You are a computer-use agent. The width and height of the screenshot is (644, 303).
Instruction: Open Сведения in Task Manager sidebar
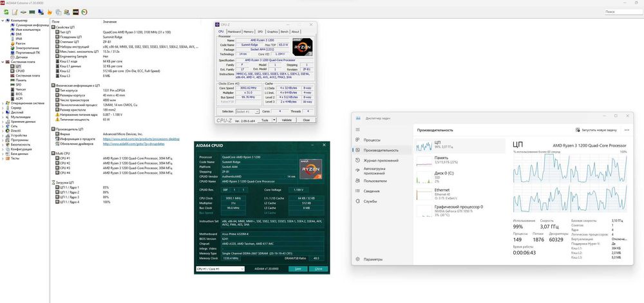[381, 191]
